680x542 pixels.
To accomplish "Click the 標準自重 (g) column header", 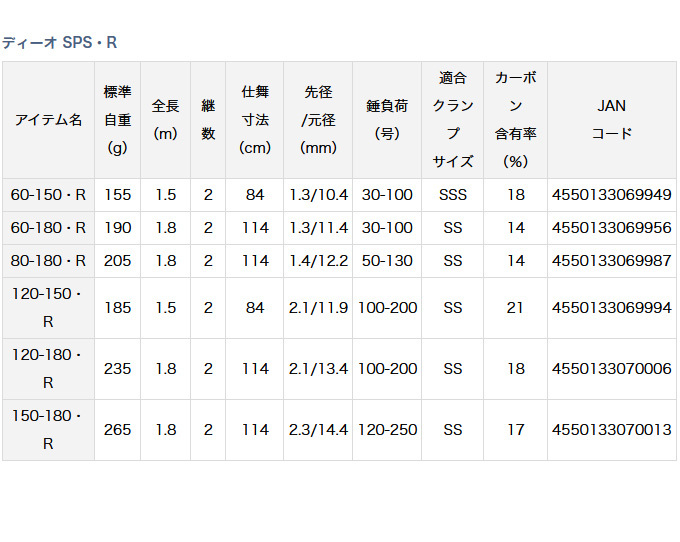I will (x=117, y=120).
